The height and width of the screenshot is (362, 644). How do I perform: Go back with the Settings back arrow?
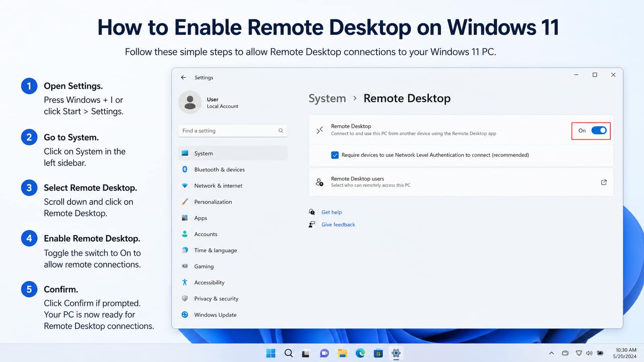(184, 77)
